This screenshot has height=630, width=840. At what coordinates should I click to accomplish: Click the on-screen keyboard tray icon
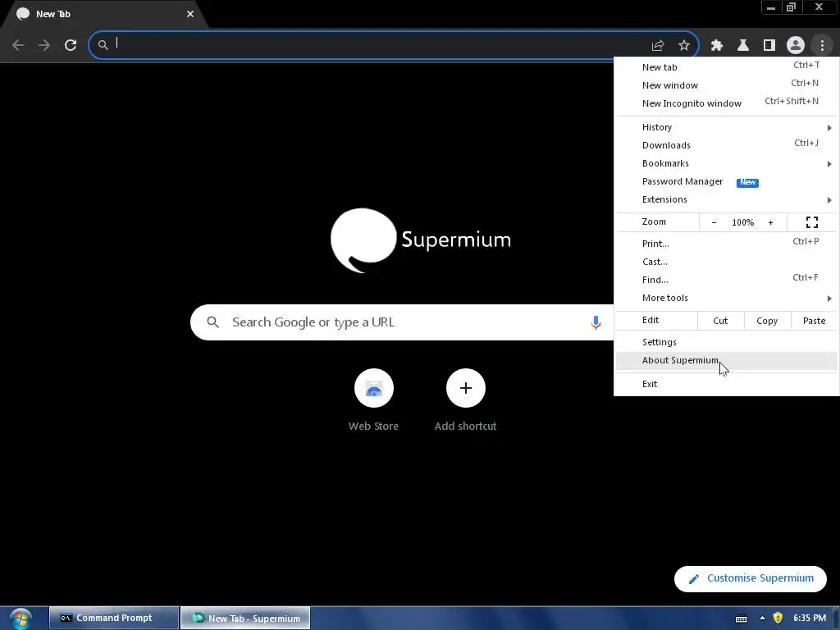[742, 619]
